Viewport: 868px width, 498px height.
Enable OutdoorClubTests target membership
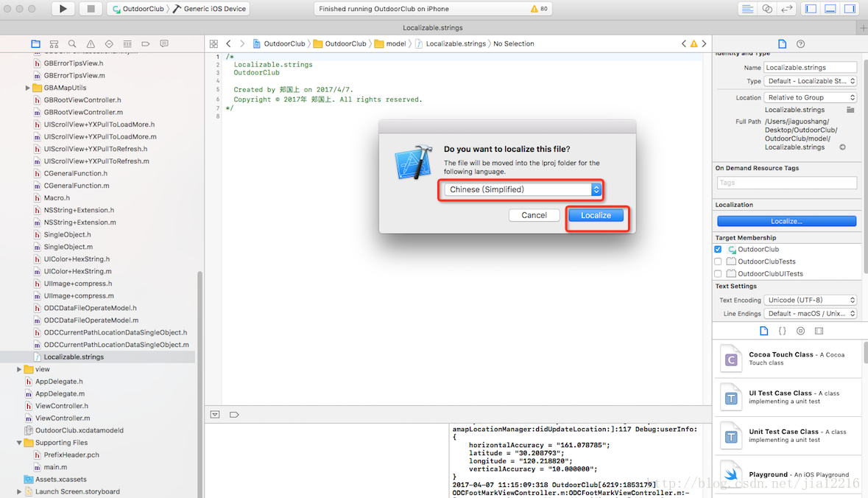pyautogui.click(x=718, y=262)
